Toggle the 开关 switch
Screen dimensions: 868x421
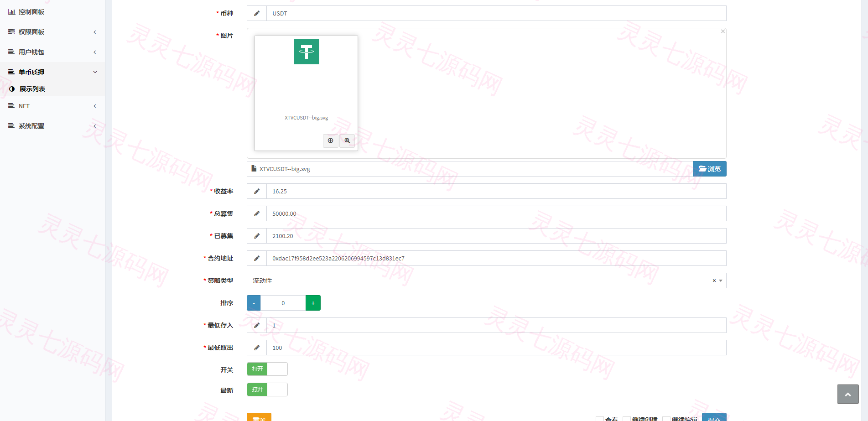[267, 369]
